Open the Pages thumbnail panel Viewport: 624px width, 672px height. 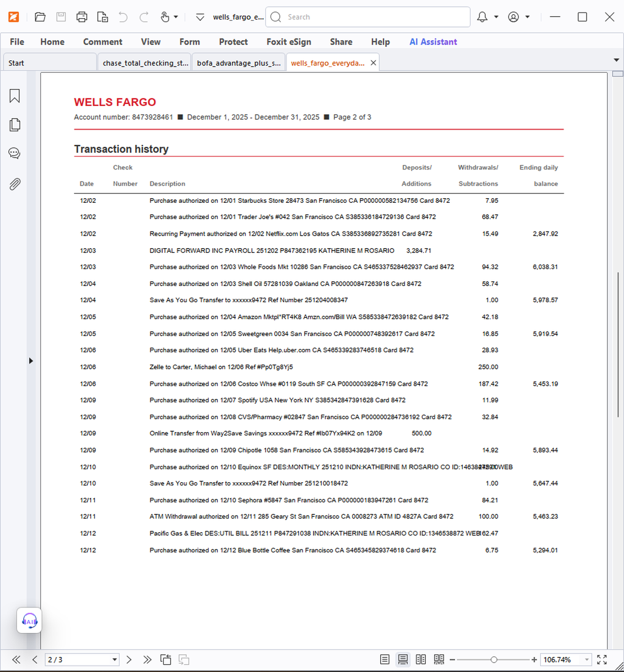pyautogui.click(x=15, y=125)
